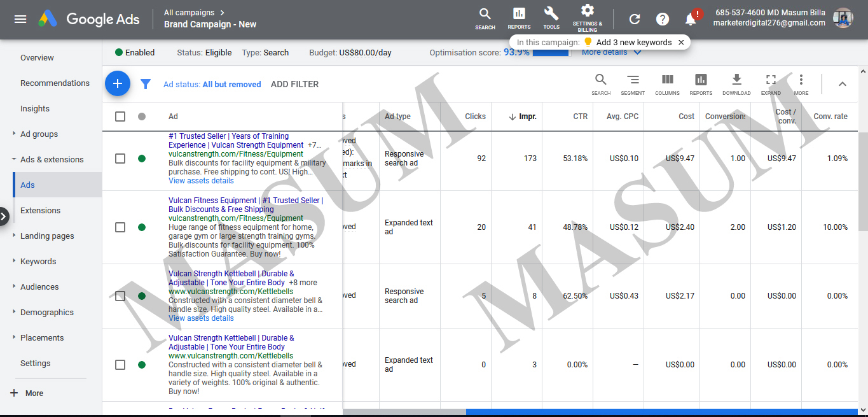Toggle status dot of #1 Trusted Seller ad

click(142, 159)
